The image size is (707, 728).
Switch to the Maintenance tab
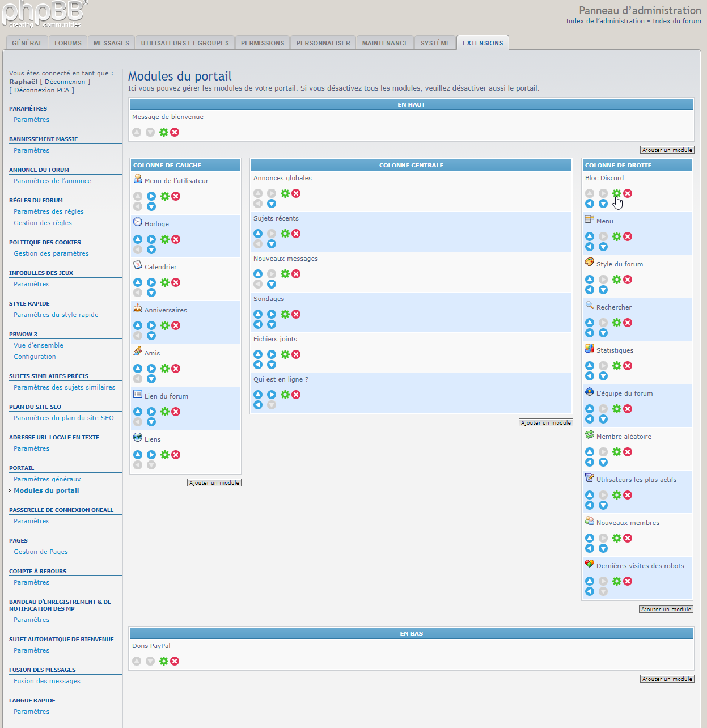[x=385, y=43]
